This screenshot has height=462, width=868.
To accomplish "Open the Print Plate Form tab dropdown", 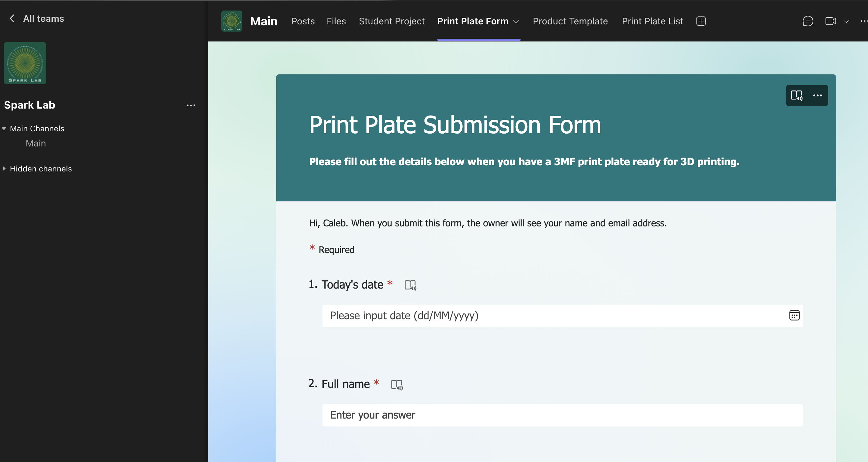I will [516, 21].
